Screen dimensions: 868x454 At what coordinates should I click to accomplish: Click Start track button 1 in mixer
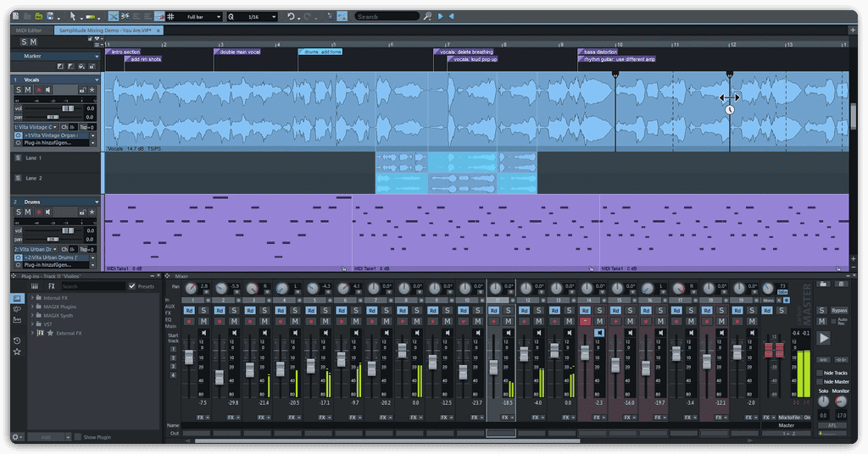[173, 349]
